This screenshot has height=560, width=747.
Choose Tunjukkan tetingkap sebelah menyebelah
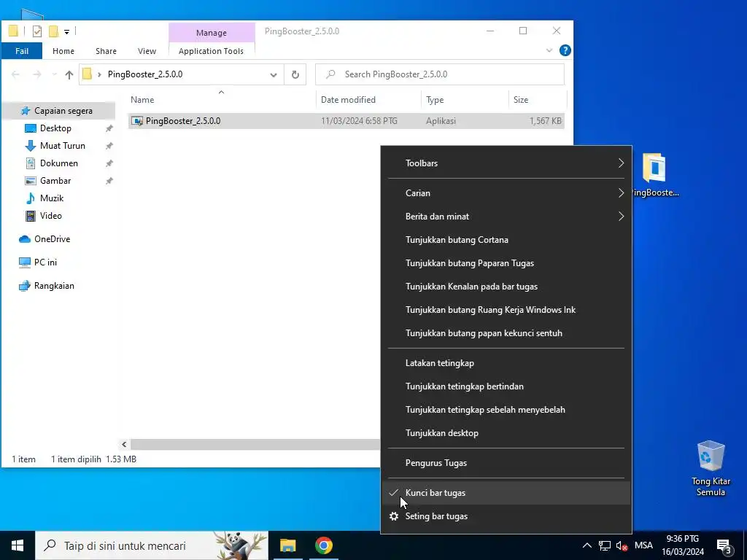tap(506, 410)
